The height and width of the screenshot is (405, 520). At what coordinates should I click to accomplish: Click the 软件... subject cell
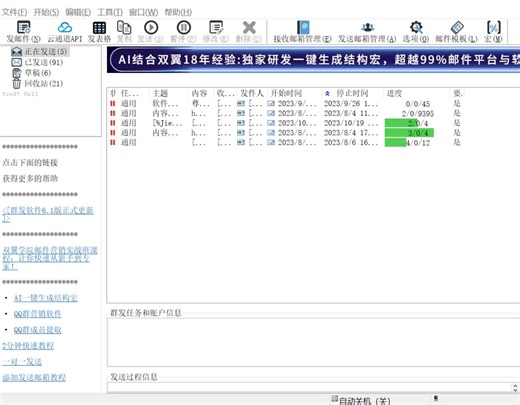coord(165,104)
